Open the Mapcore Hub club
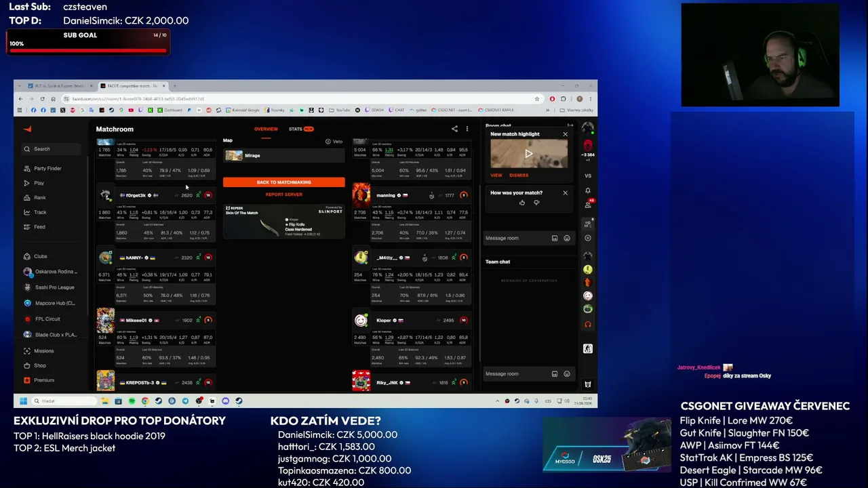This screenshot has height=488, width=868. click(55, 303)
